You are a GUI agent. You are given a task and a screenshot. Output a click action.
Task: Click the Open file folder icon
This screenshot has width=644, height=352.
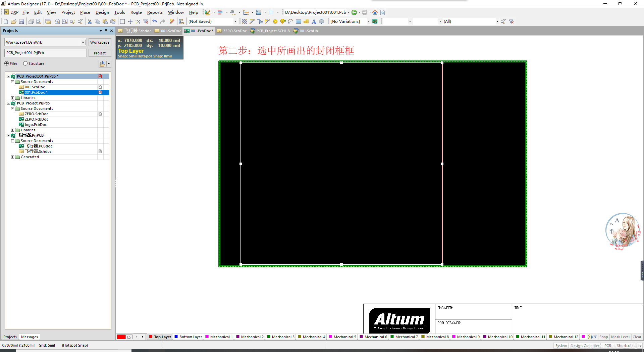tap(14, 21)
